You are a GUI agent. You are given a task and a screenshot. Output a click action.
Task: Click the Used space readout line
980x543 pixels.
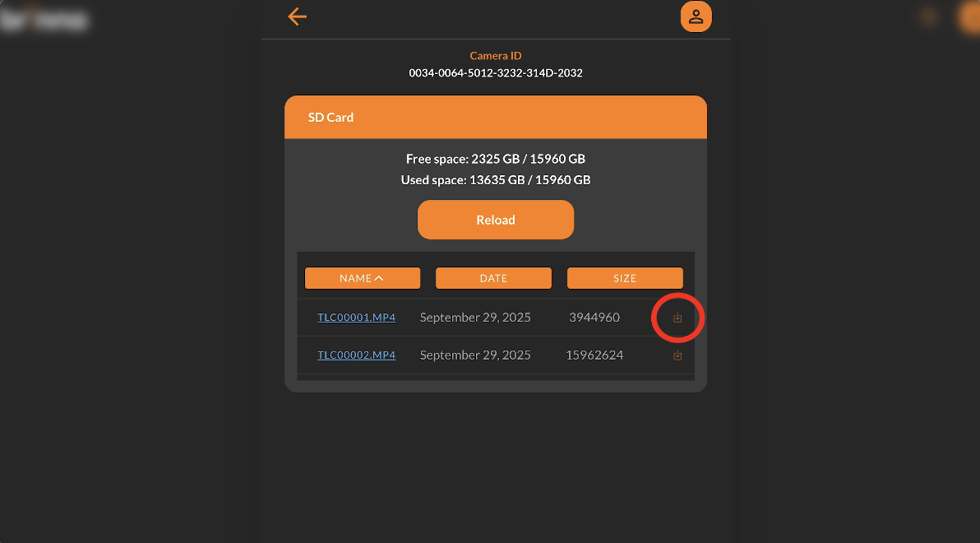coord(496,180)
